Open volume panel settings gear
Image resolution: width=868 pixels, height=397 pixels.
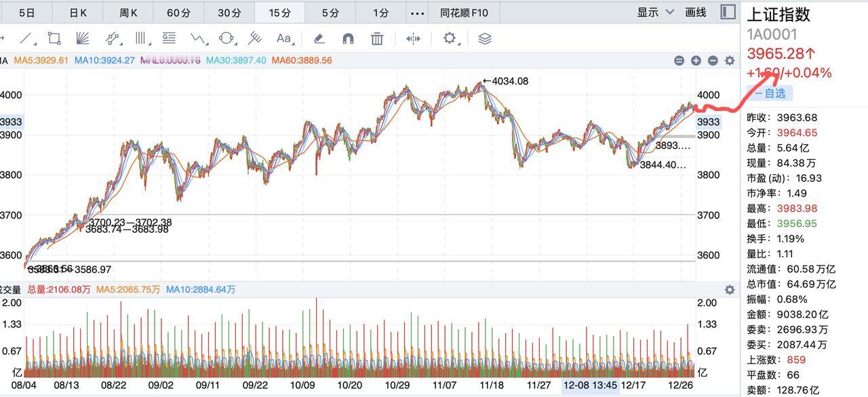(x=730, y=289)
